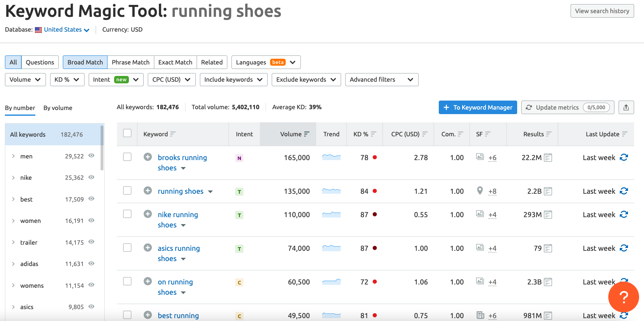
Task: Click SERP features image icon for asics row
Action: click(480, 248)
